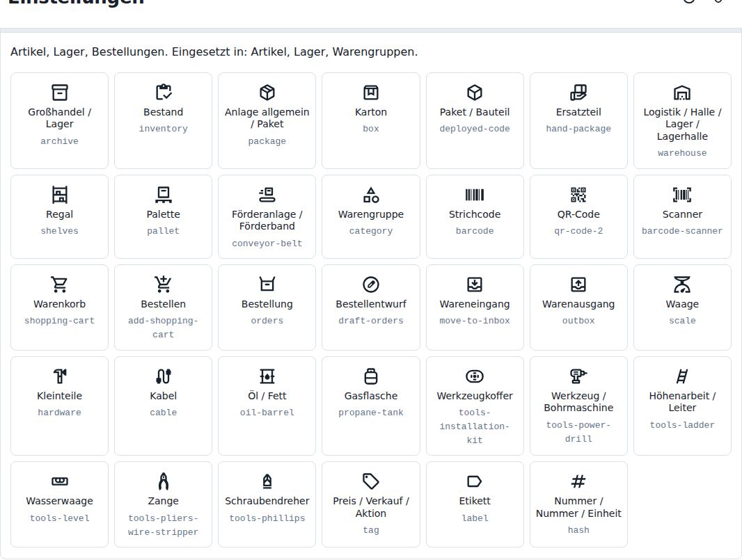Pick the Bohrmaschine power drill icon

[578, 376]
